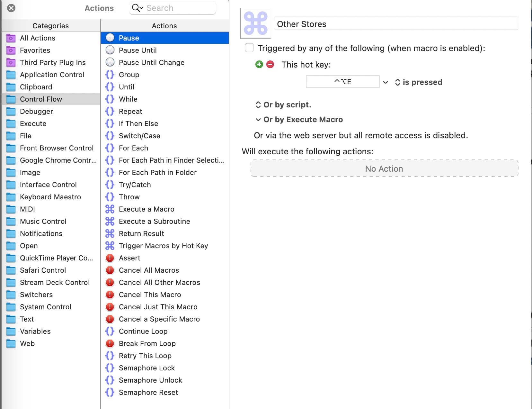Edit the macro name field Other Stores
The image size is (532, 409).
396,24
